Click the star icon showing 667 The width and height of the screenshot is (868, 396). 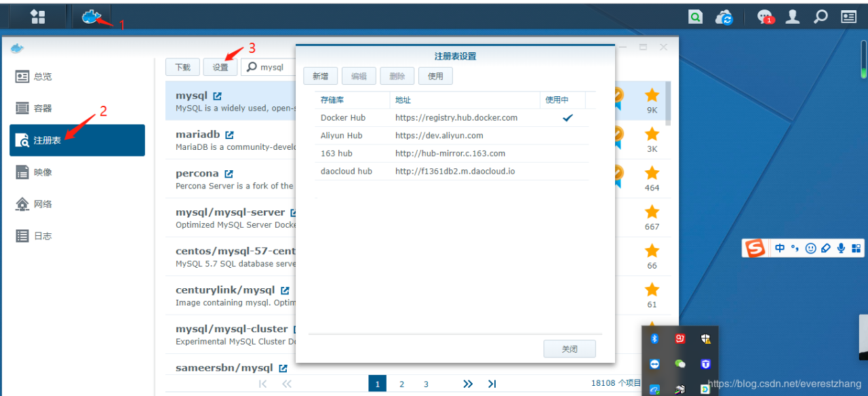(652, 212)
